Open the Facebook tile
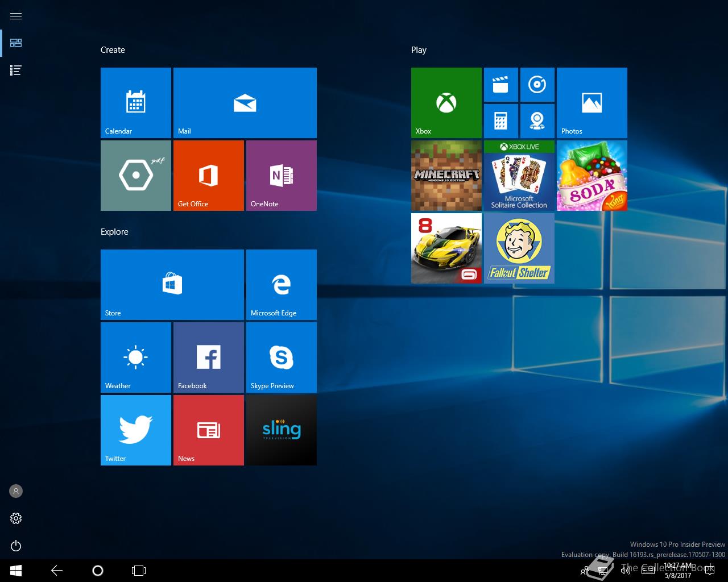728x582 pixels. click(x=209, y=357)
